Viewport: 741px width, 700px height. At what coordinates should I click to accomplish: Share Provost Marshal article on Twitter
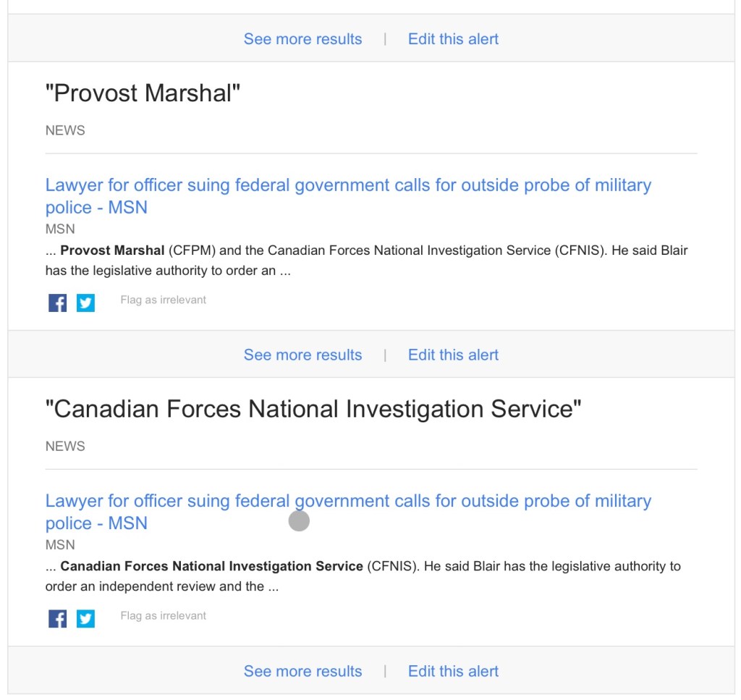coord(85,303)
